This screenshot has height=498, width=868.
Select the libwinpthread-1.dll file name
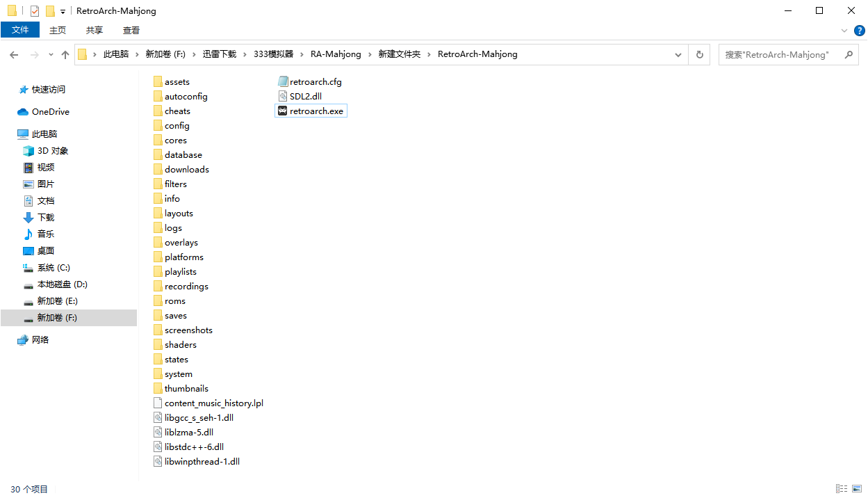202,461
